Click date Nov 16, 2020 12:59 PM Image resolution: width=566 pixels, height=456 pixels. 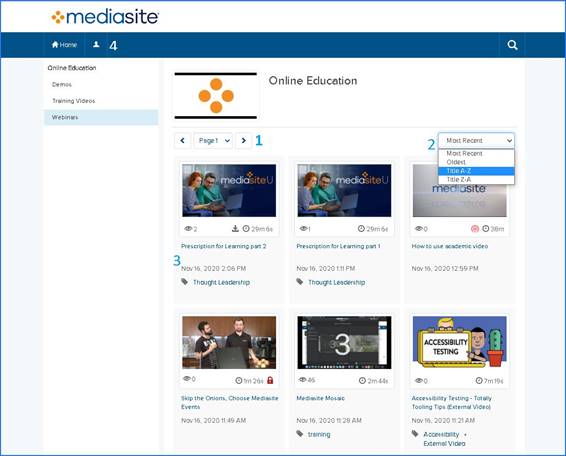point(445,269)
